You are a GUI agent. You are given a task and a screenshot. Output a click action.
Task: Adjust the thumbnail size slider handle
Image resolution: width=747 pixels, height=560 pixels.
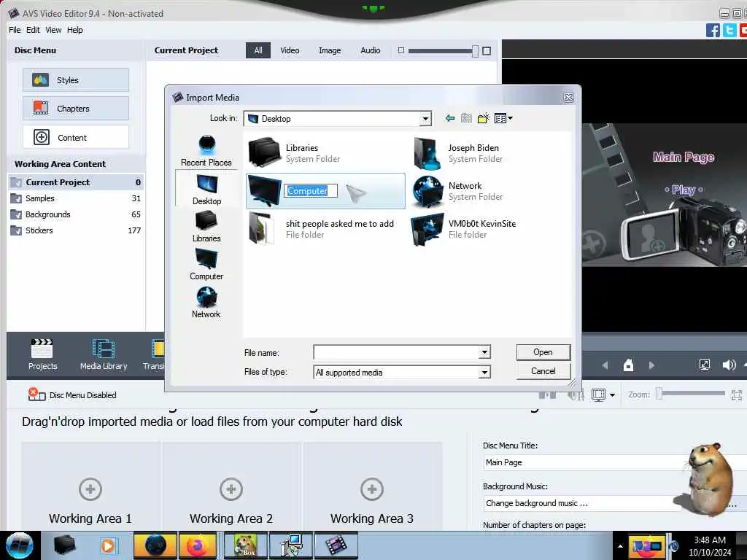point(475,51)
